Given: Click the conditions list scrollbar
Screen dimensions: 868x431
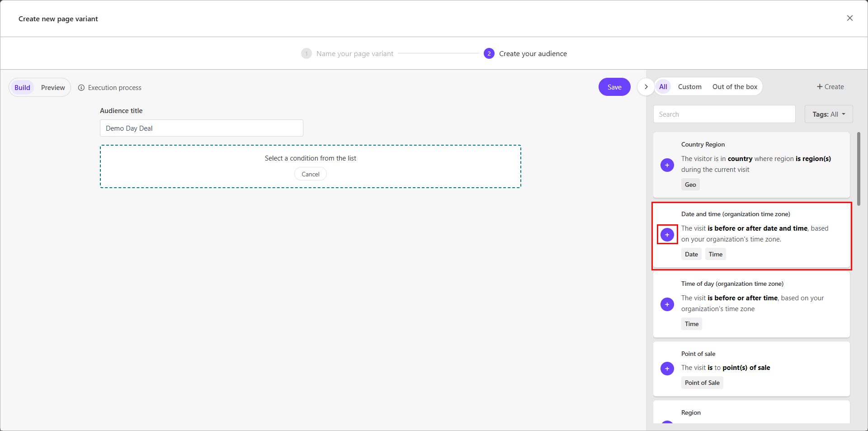Looking at the screenshot, I should [858, 169].
